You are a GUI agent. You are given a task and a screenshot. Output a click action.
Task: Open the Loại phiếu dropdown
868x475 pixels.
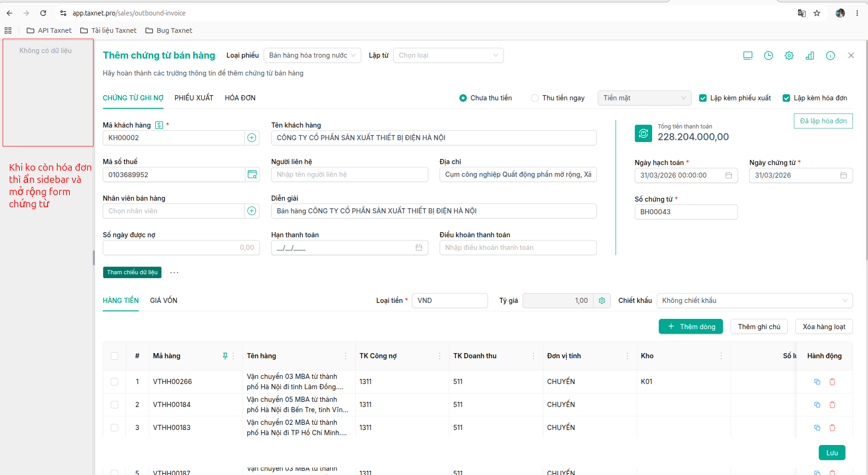(312, 55)
